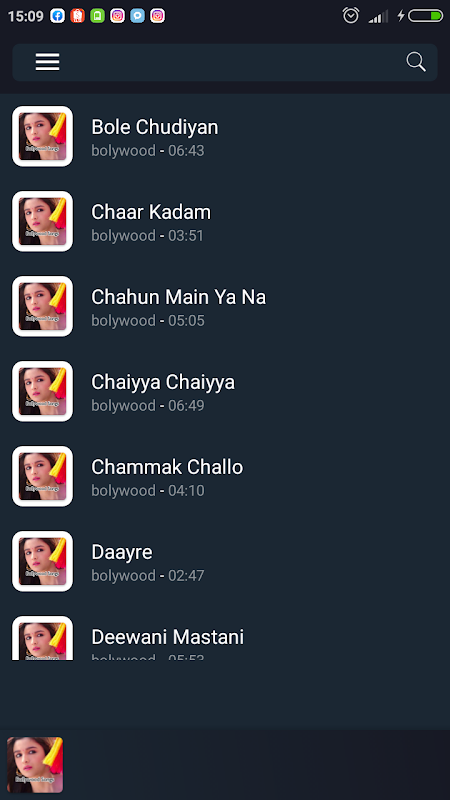Tap the Bole Chudiyan album thumbnail

tap(42, 136)
